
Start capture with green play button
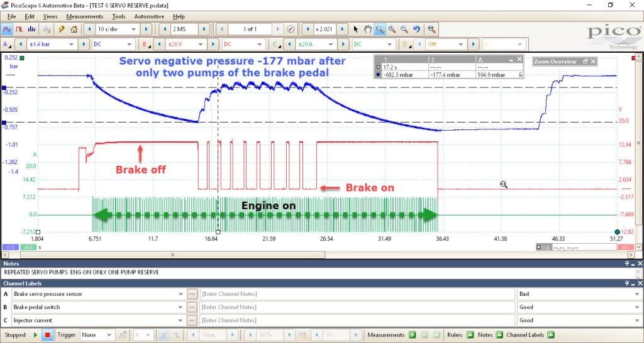tap(35, 335)
